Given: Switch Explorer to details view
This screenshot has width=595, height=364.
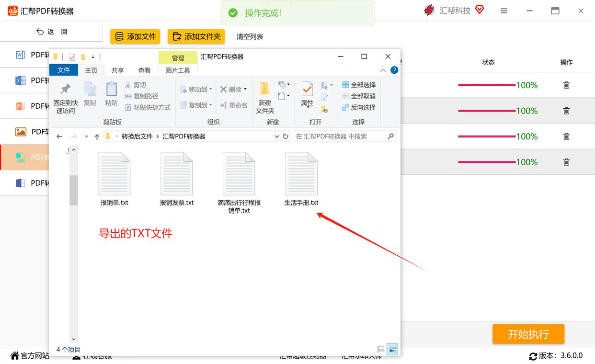Looking at the screenshot, I should click(x=381, y=350).
